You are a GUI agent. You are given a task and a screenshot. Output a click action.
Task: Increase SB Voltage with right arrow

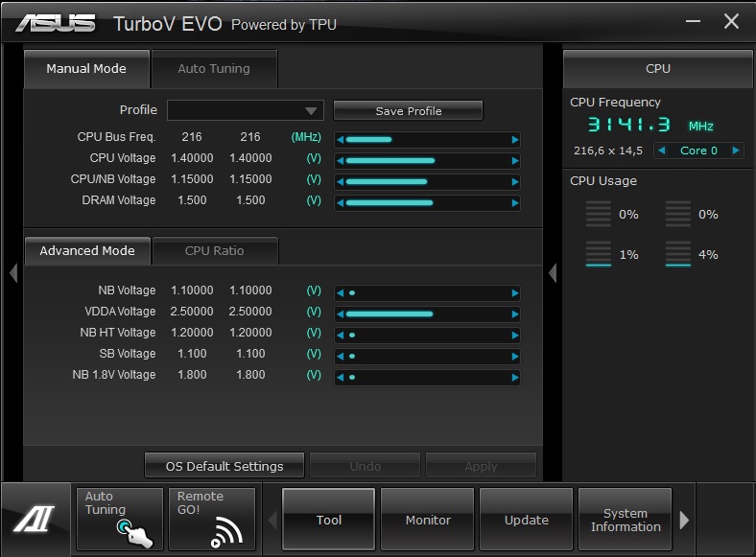click(x=514, y=356)
